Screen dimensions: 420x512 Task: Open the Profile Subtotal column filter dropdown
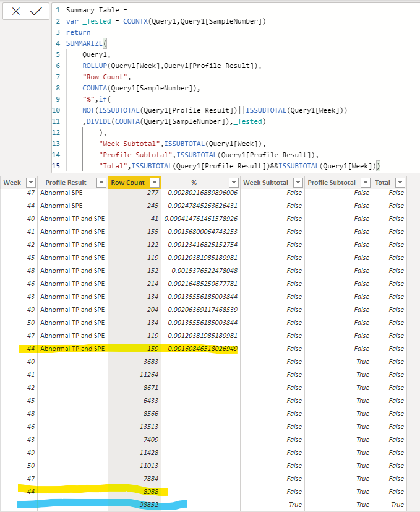pyautogui.click(x=366, y=183)
